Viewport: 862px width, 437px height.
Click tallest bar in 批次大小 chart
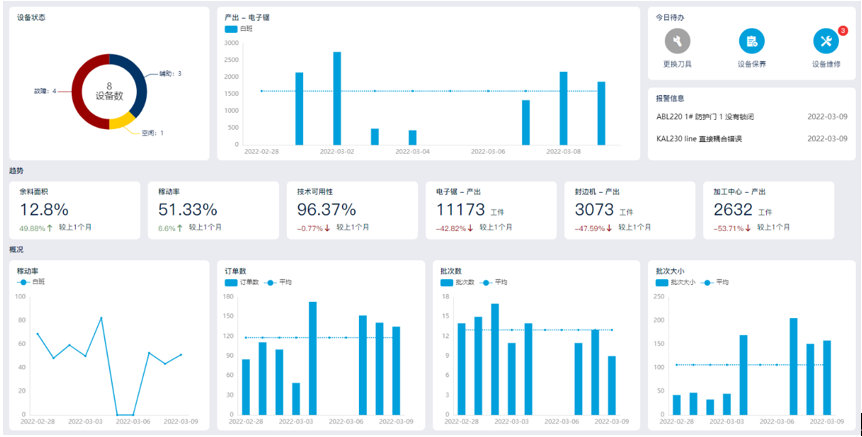click(793, 367)
